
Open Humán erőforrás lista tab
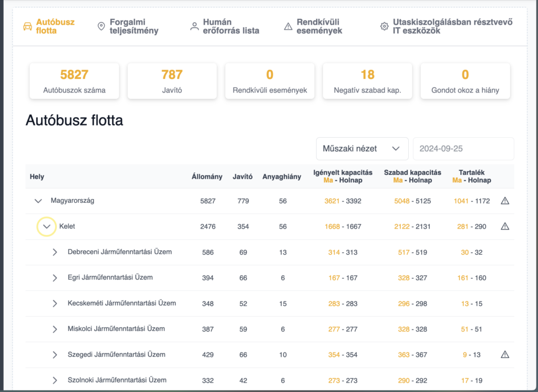pos(225,26)
